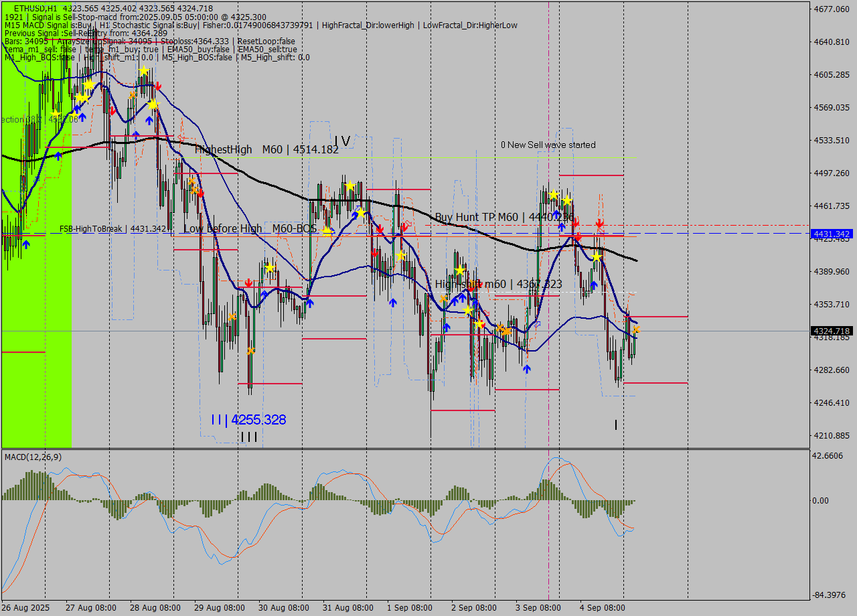Viewport: 857px width, 616px height.
Task: Click the red down arrow under the 28 Aug yellow star
Action: pos(158,86)
